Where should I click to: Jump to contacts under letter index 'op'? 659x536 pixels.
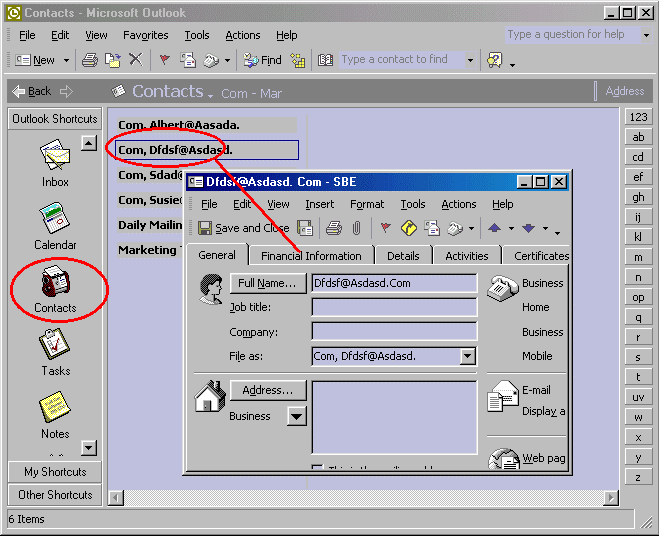pos(638,297)
